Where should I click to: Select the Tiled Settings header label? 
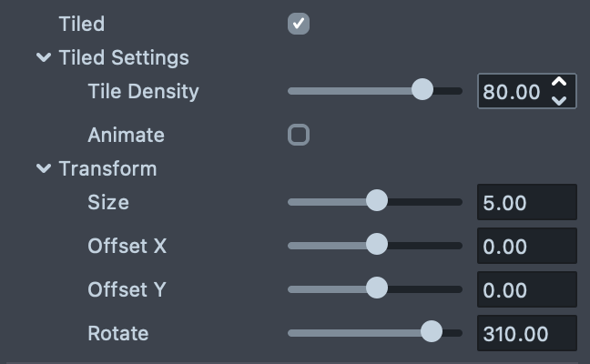[x=124, y=58]
